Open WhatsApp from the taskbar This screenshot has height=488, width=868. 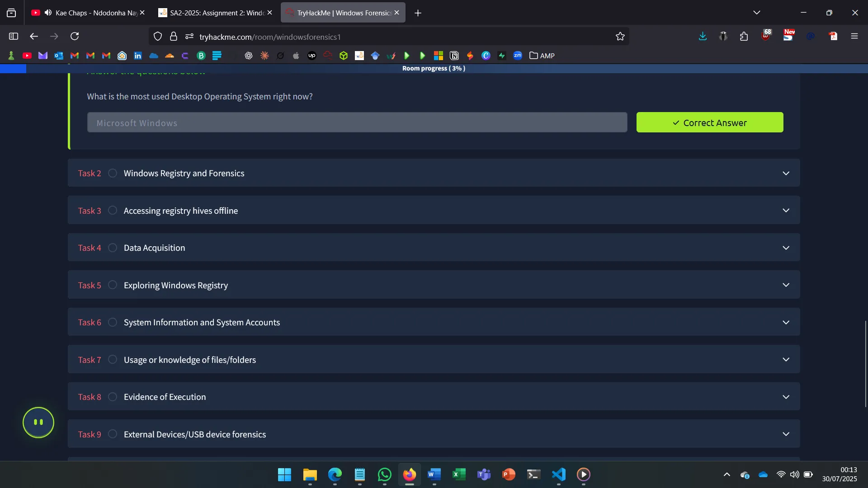click(x=384, y=474)
